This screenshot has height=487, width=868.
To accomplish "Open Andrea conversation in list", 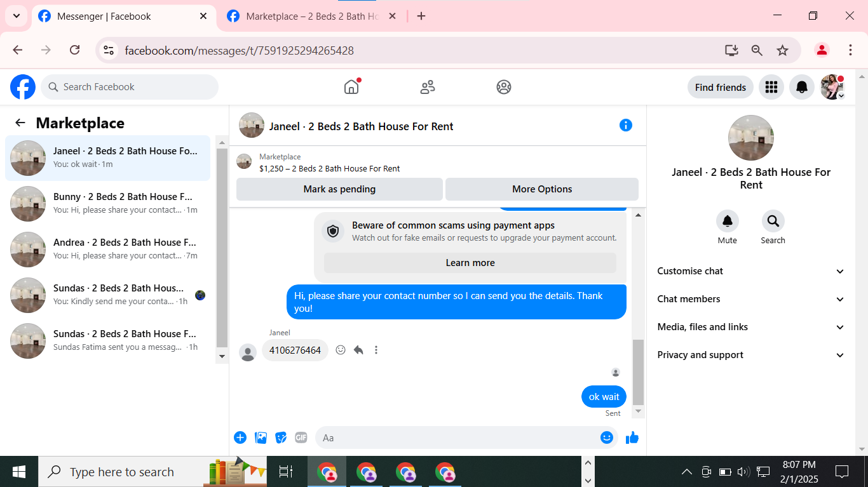I will tap(107, 250).
